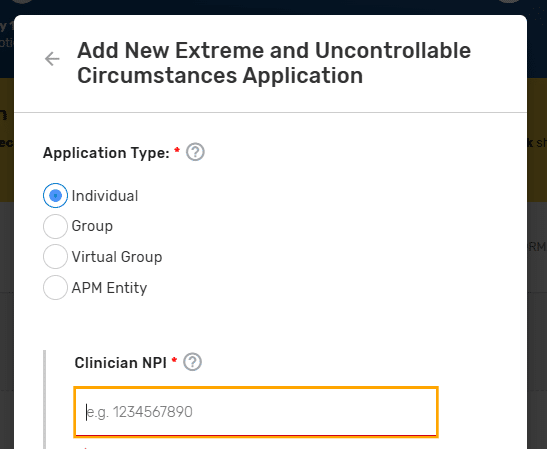Click the gray vertical bar beside Clinician NPI
Image resolution: width=547 pixels, height=449 pixels.
pos(44,399)
